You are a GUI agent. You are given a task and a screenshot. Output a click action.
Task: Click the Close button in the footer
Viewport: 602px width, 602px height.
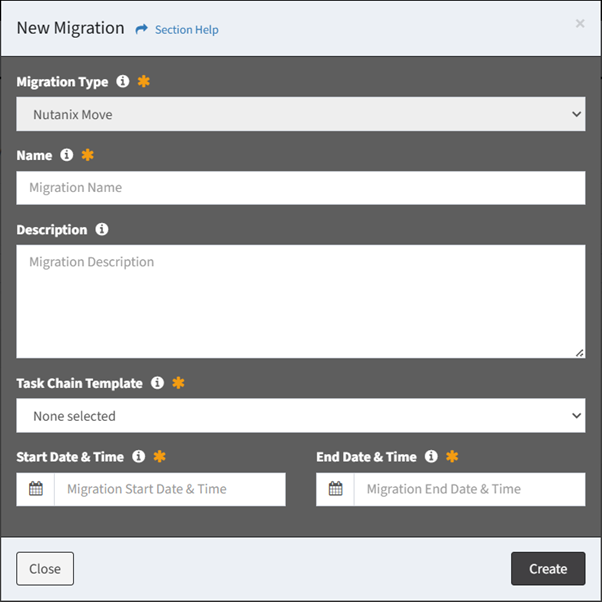[45, 569]
